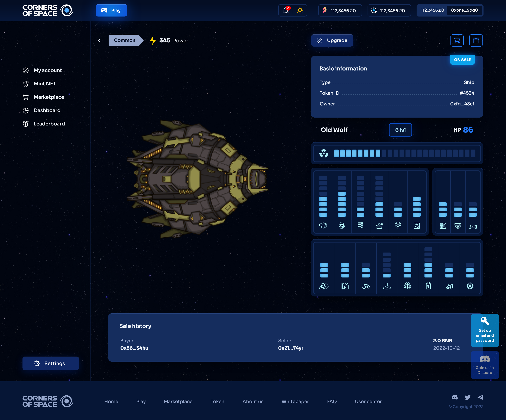Open Marketplace in sidebar
The width and height of the screenshot is (506, 420).
[x=43, y=97]
